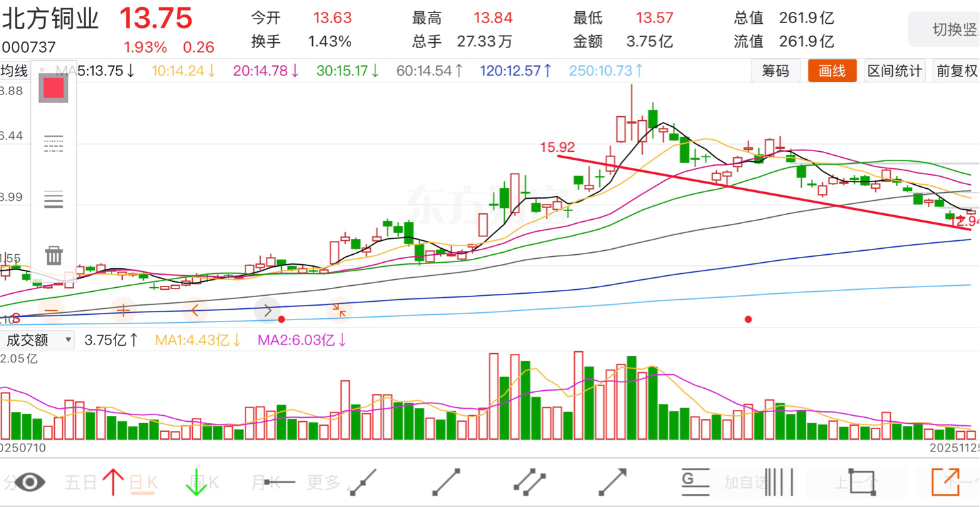Select the arrow line drawing tool

click(613, 482)
